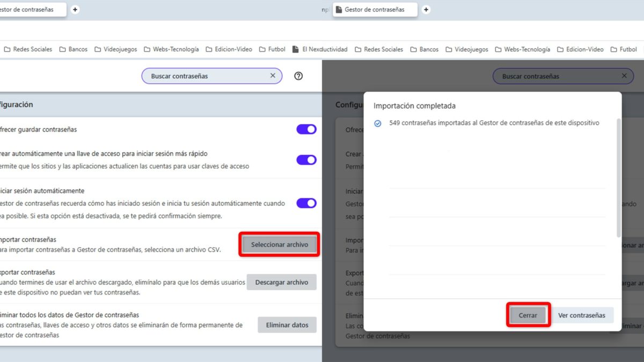Open Futbol bookmark folder in right window
The height and width of the screenshot is (362, 644).
point(623,49)
